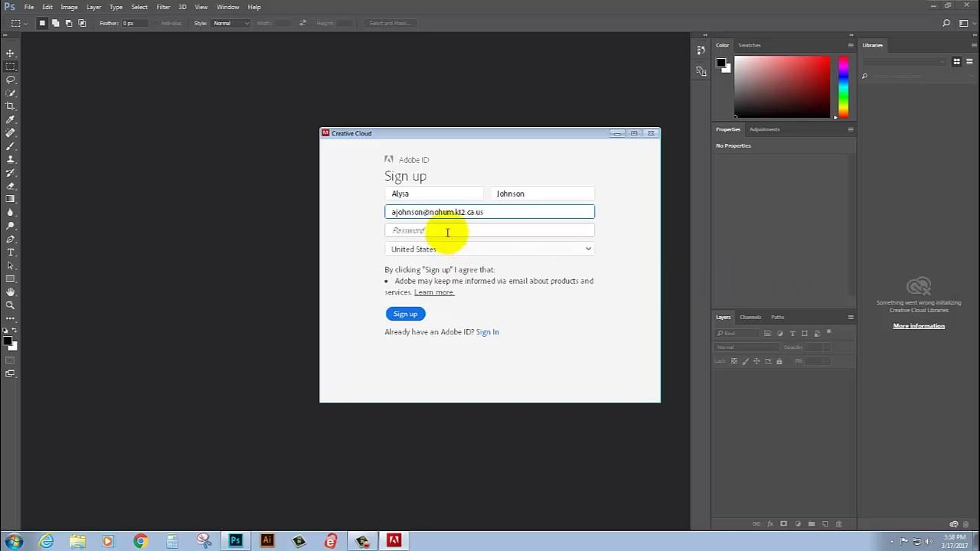This screenshot has height=551, width=980.
Task: Select the Lasso tool
Action: [11, 80]
